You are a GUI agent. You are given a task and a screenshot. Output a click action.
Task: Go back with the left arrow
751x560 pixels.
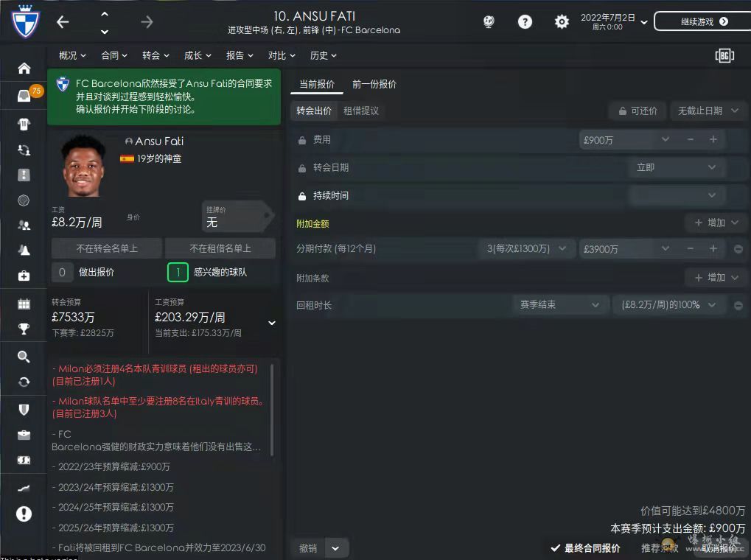[63, 22]
